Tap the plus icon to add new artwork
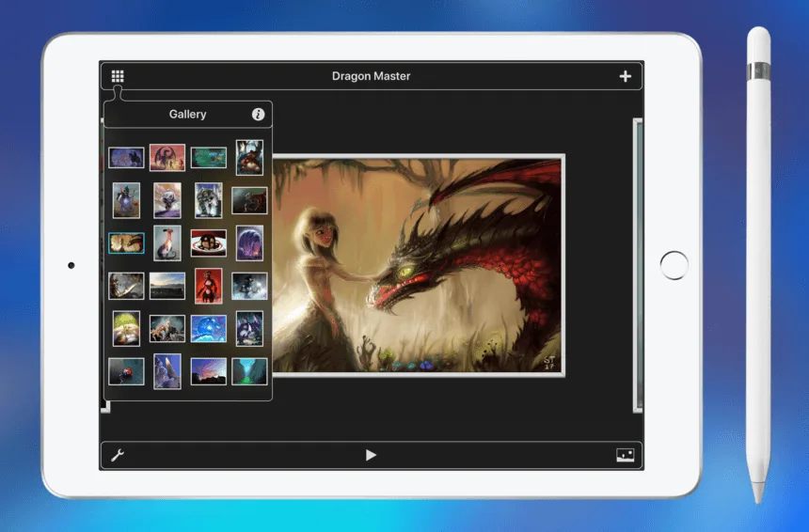 click(626, 76)
